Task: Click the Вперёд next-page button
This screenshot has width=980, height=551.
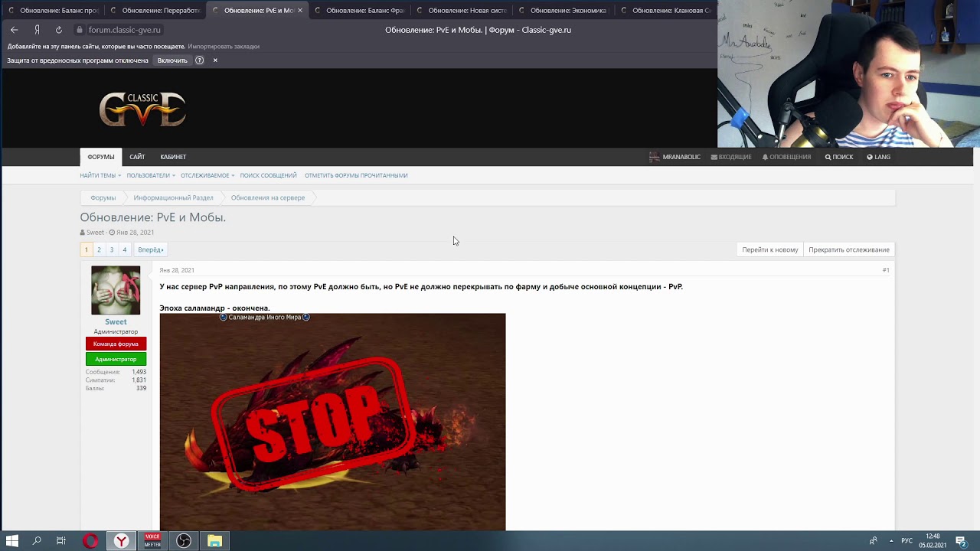Action: coord(150,249)
